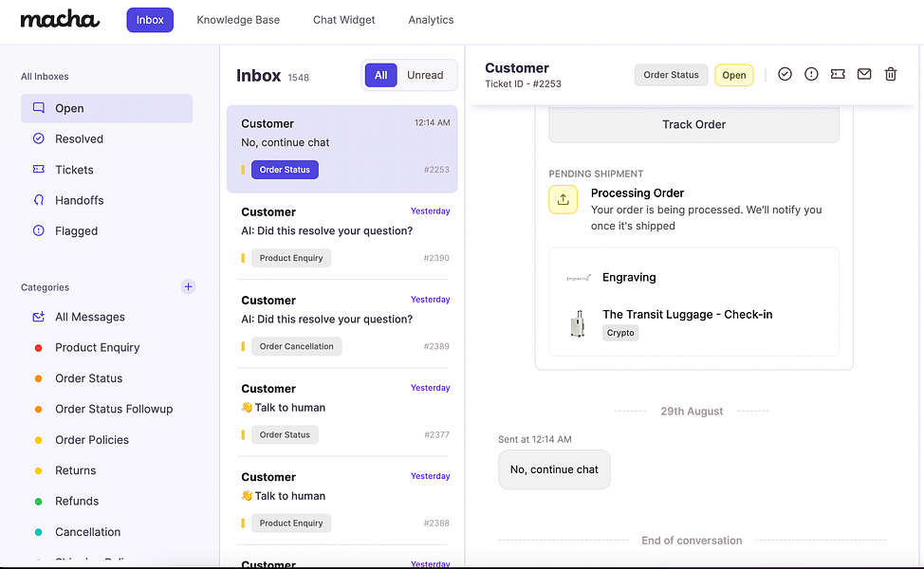The height and width of the screenshot is (569, 924).
Task: Click the Flagged exclamation icon in sidebar
Action: pyautogui.click(x=38, y=230)
